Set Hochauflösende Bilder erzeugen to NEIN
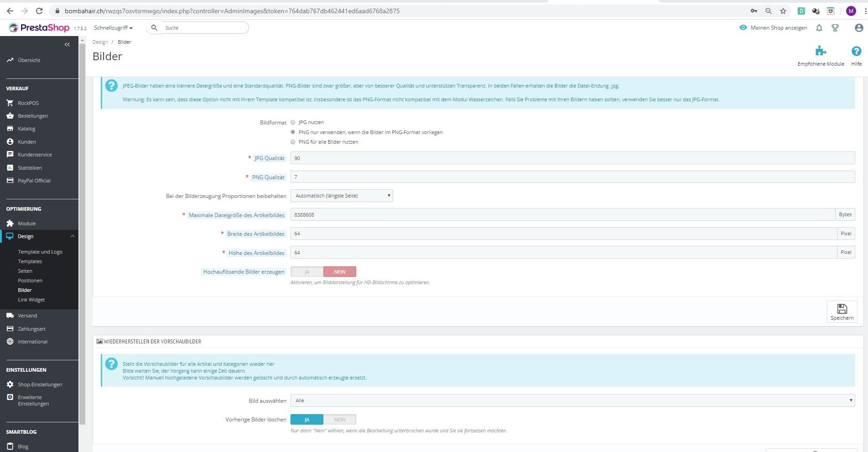The image size is (868, 452). pyautogui.click(x=340, y=272)
